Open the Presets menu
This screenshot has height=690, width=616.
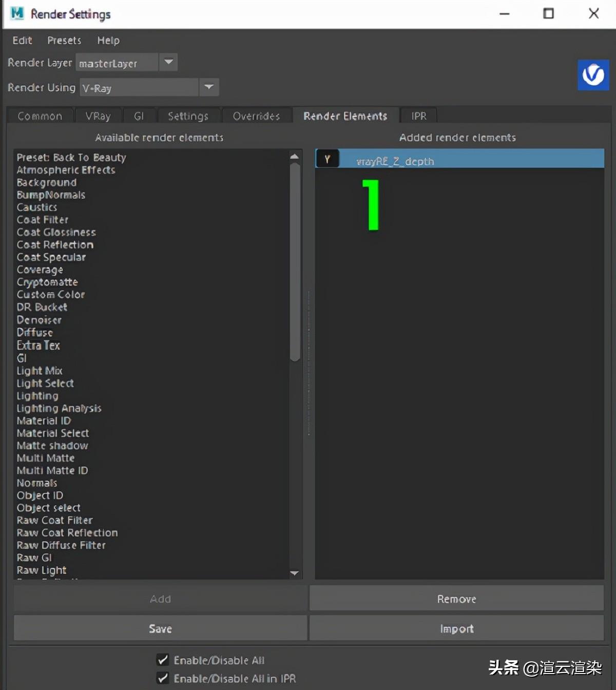(x=64, y=40)
